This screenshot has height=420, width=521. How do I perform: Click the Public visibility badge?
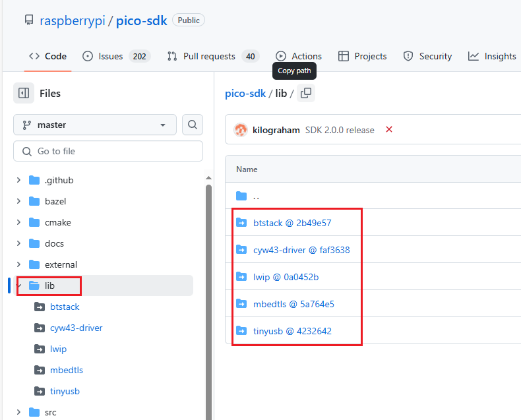pos(189,20)
